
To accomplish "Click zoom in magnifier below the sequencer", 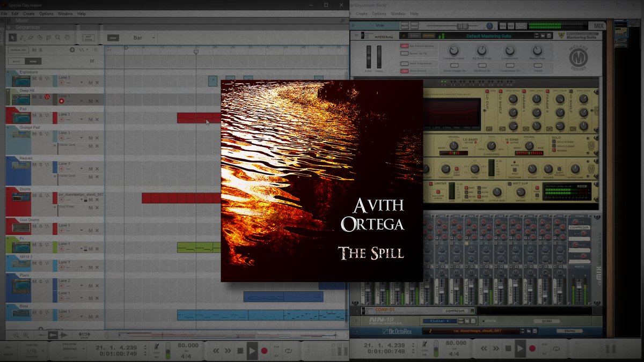I will click(x=26, y=335).
